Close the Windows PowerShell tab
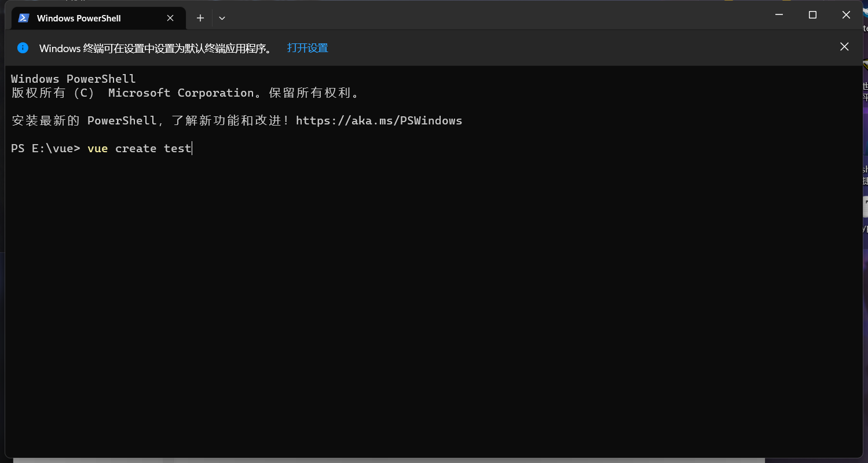 click(x=170, y=18)
